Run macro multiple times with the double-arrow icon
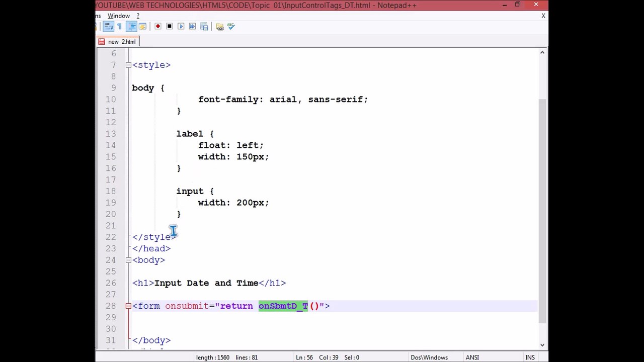Screen dimensions: 644x362 coord(192,26)
